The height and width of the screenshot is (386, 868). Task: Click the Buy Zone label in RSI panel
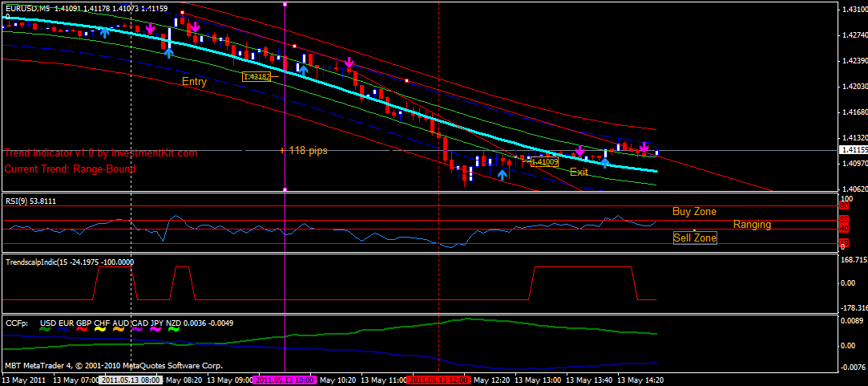tap(694, 212)
